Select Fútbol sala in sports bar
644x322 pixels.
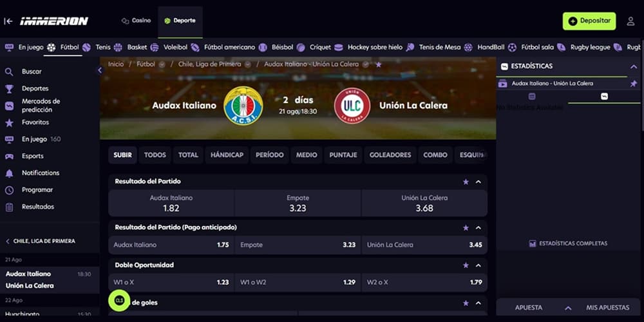coord(531,47)
